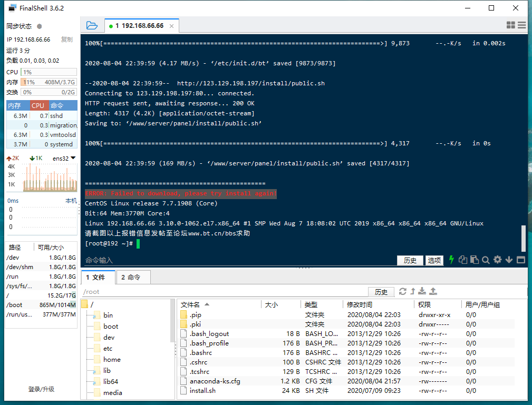Open the hamburger main menu
532x405 pixels.
click(x=522, y=25)
